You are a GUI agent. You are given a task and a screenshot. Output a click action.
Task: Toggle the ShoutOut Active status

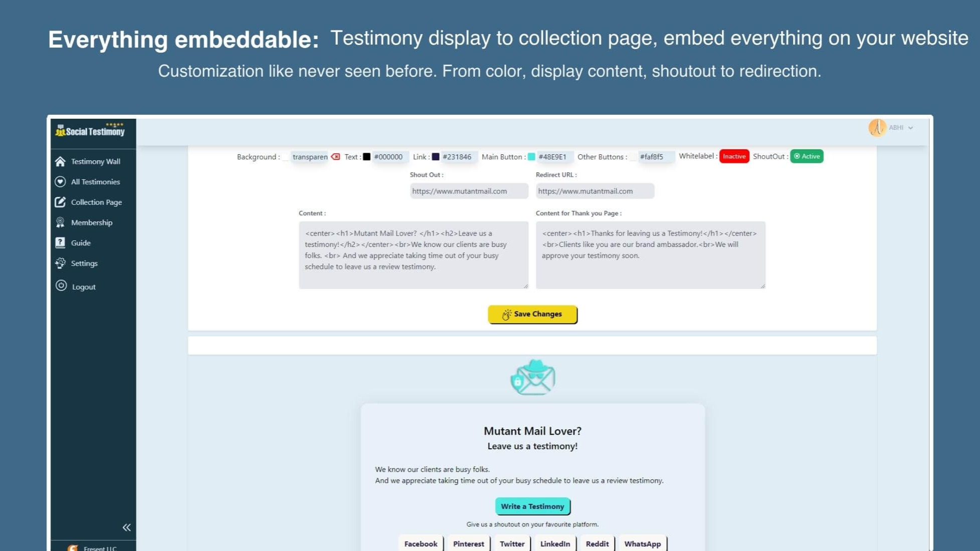tap(807, 155)
